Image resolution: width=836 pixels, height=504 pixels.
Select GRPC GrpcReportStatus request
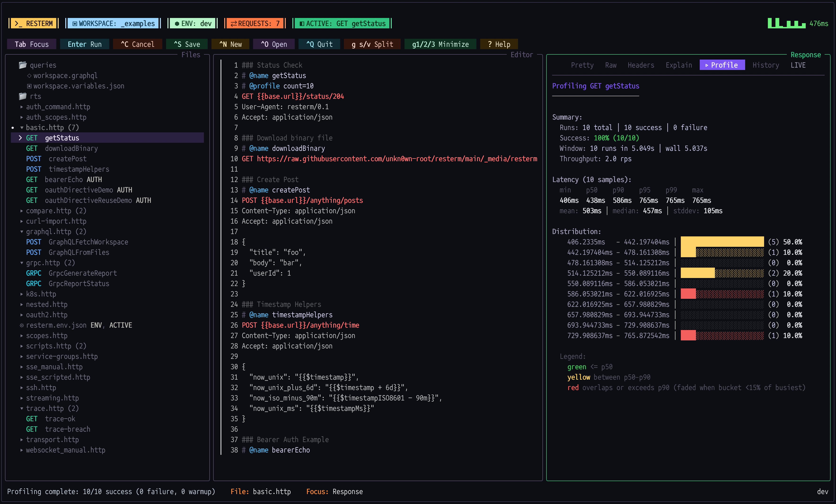[x=67, y=283]
